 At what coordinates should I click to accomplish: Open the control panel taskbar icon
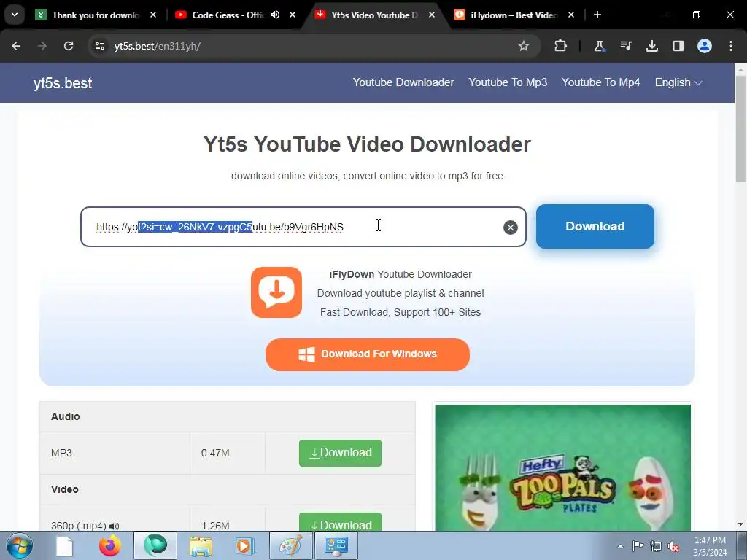tap(336, 545)
